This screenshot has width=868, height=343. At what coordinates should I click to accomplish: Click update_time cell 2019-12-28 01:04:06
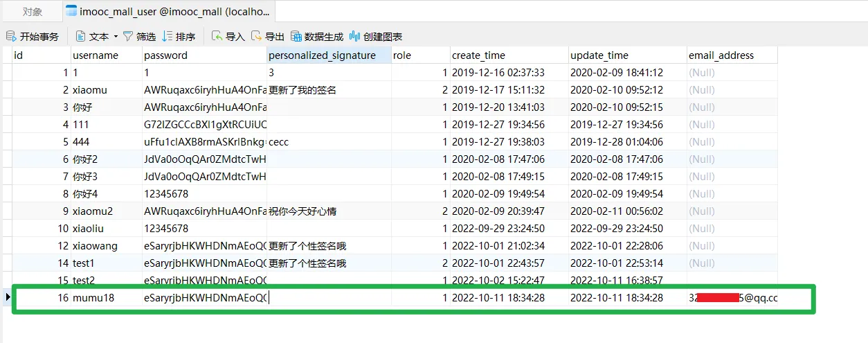(627, 142)
